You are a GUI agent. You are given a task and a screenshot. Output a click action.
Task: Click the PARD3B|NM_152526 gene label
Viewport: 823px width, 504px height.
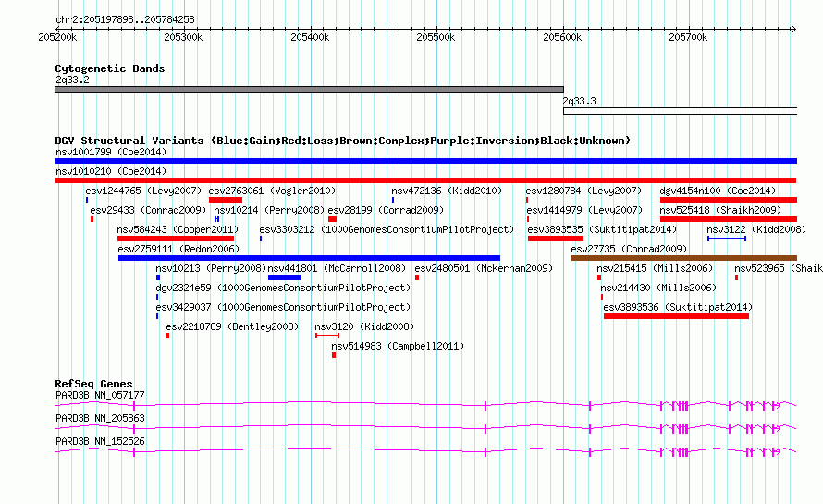tap(100, 441)
